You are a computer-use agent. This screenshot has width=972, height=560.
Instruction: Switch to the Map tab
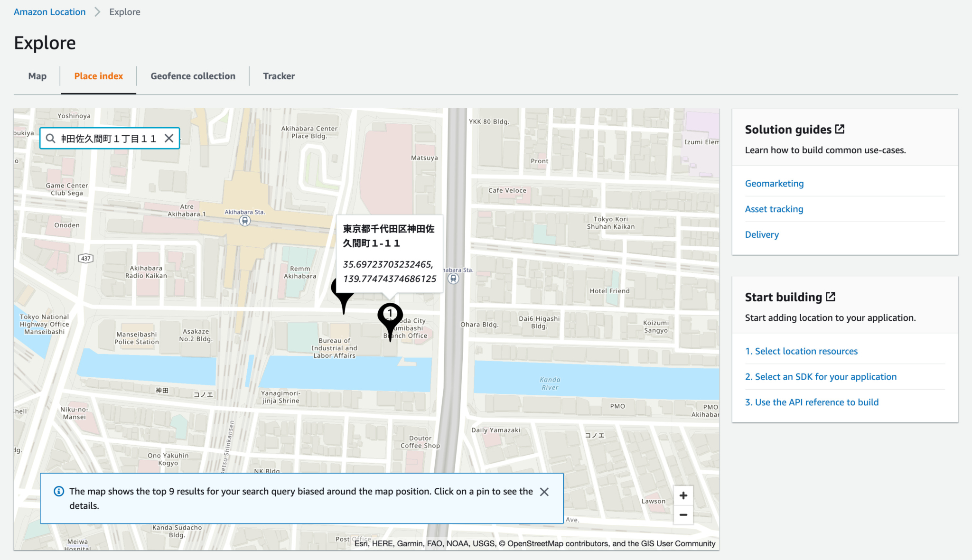point(37,76)
